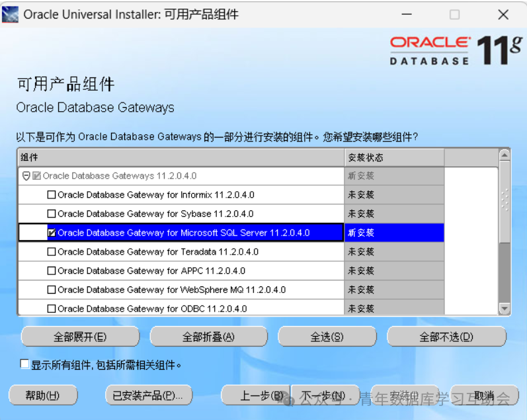Click 未安装 status of Informix row
Screen dimensions: 527x420
(394, 194)
